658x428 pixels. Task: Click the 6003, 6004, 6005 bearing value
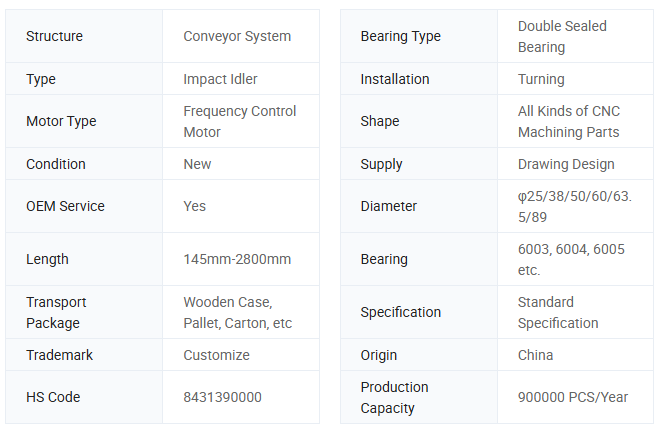(x=571, y=259)
